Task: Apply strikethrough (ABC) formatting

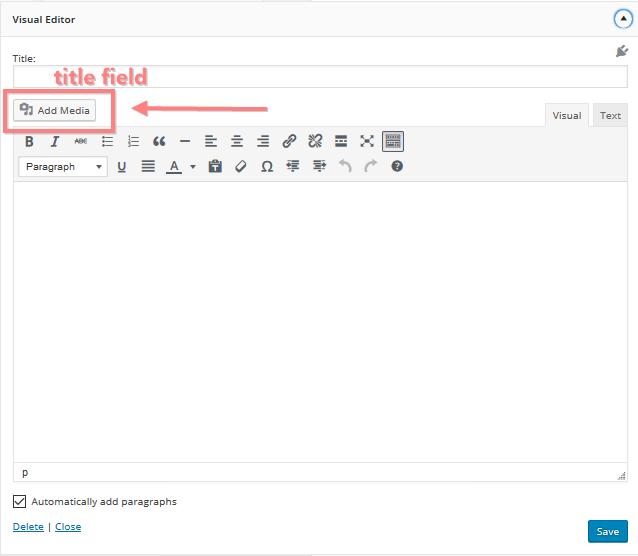Action: point(81,142)
